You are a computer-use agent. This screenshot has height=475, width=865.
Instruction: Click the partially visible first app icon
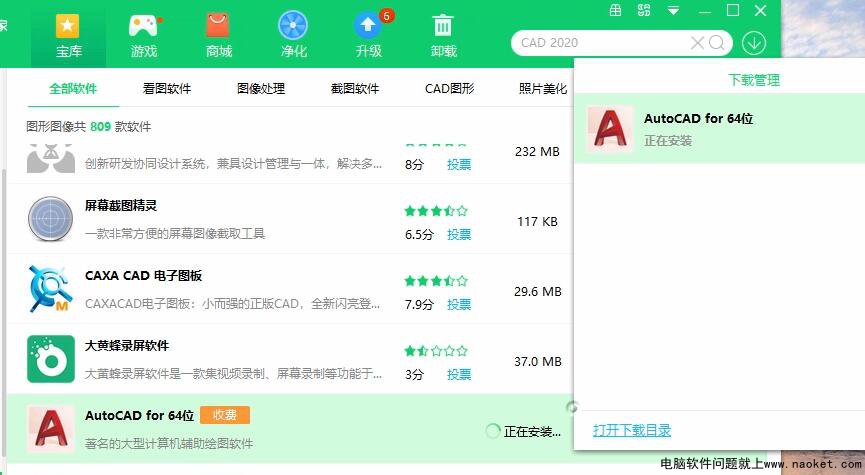tap(51, 159)
